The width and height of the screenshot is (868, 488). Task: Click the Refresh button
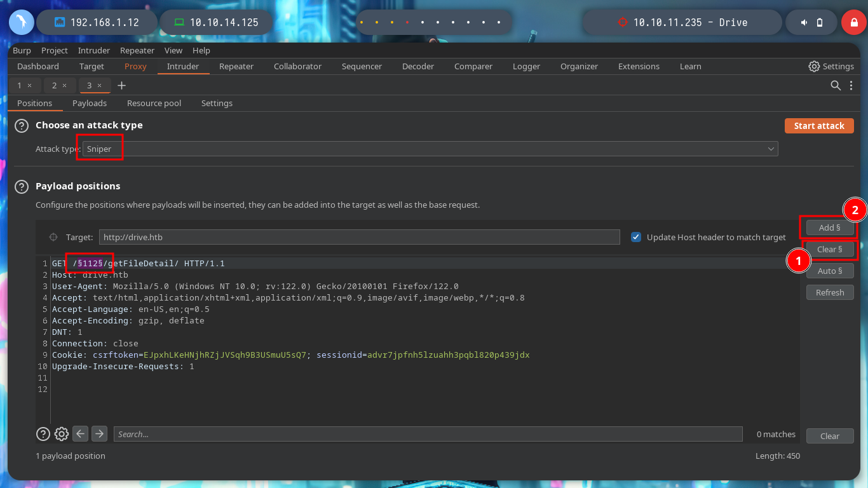point(830,292)
